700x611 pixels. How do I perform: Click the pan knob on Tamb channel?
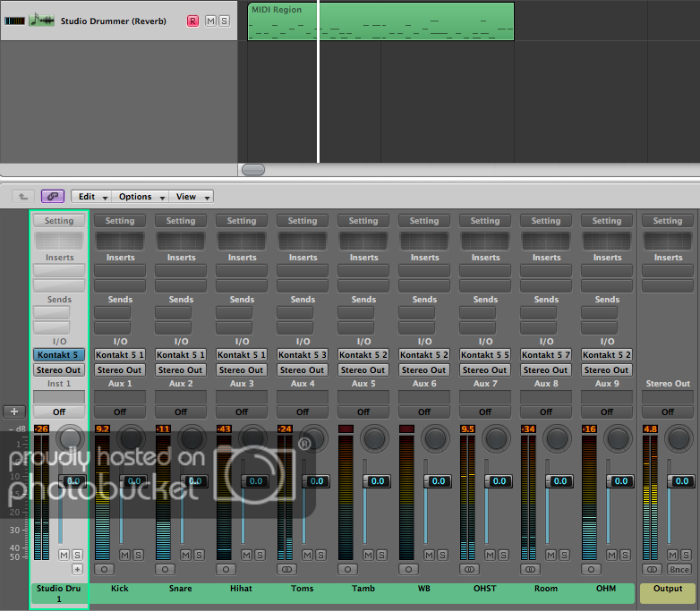(374, 438)
